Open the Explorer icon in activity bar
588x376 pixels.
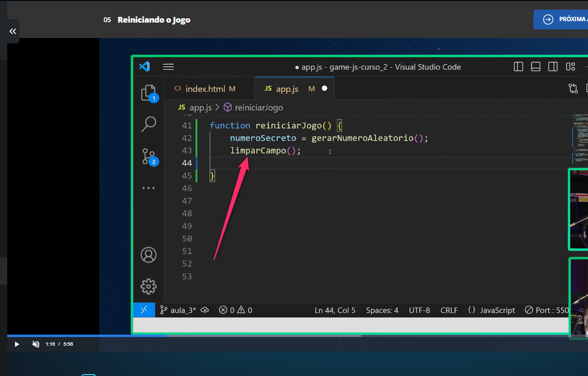tap(148, 93)
